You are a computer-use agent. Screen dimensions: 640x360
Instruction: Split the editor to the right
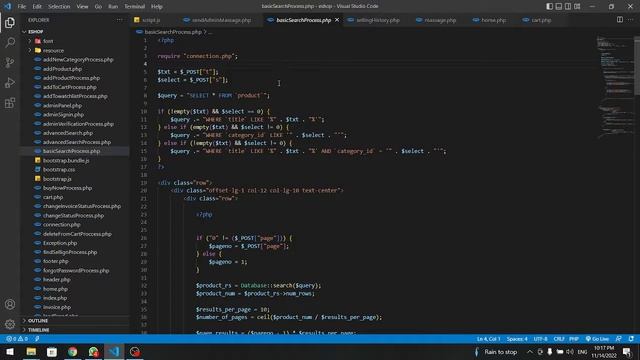pos(620,20)
